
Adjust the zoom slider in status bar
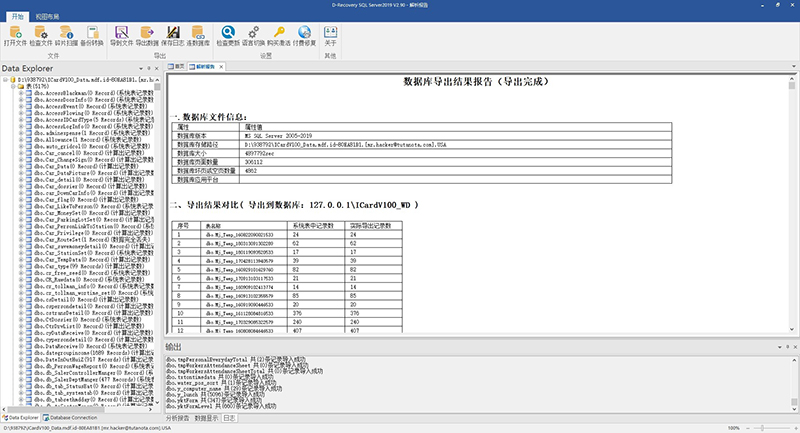tap(762, 428)
